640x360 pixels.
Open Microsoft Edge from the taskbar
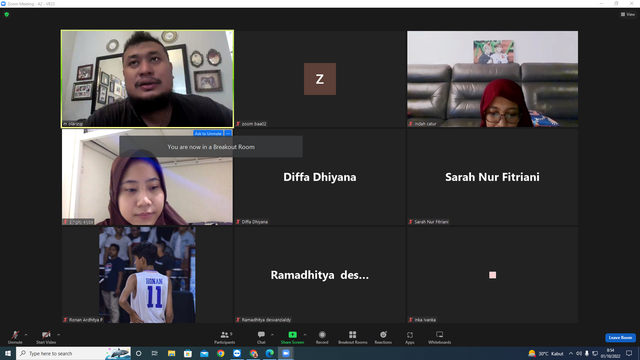pos(270,353)
